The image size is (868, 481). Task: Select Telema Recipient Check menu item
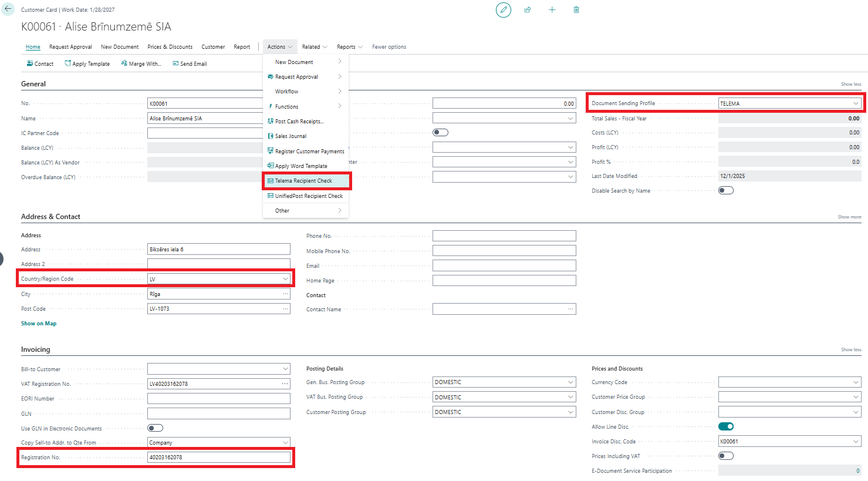point(303,181)
